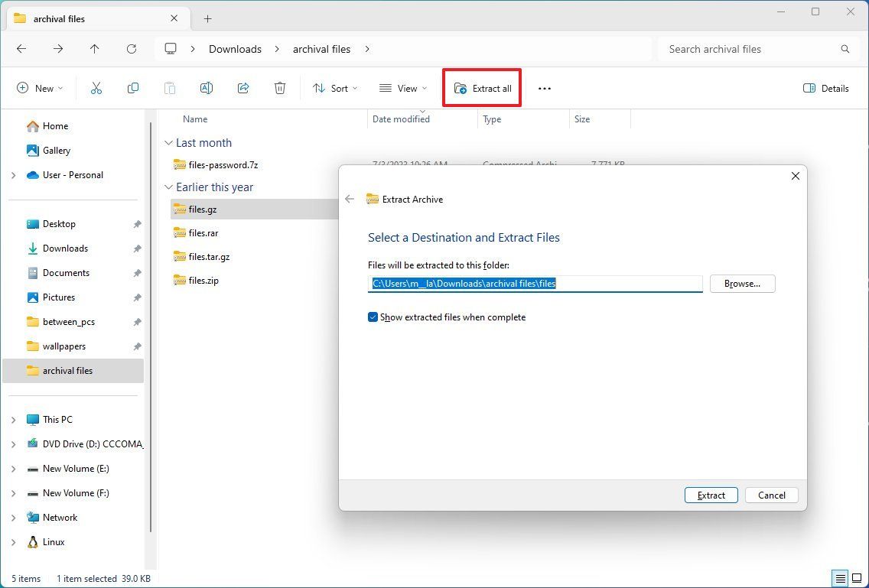
Task: Navigate to Downloads via the breadcrumb
Action: click(x=235, y=48)
